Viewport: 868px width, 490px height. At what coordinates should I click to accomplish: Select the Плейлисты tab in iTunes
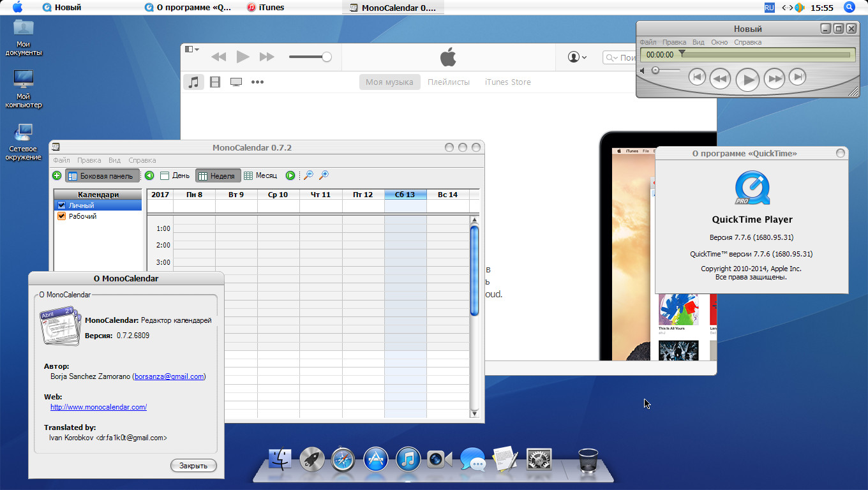(x=449, y=82)
